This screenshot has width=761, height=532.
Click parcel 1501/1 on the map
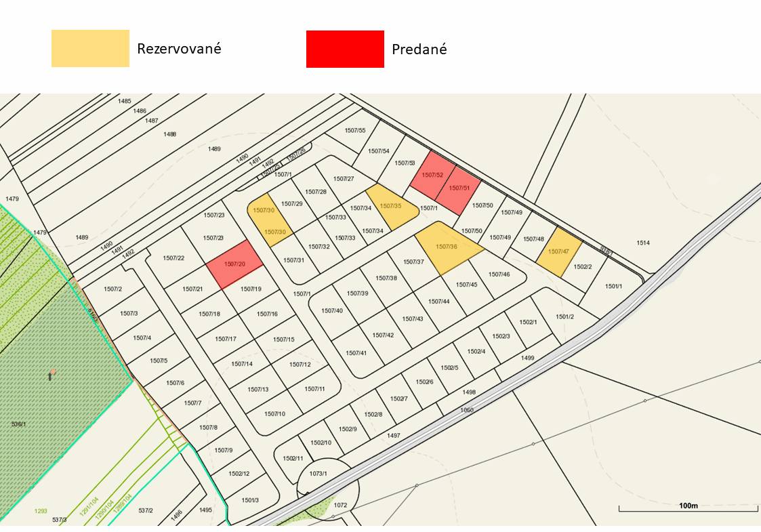click(x=613, y=287)
